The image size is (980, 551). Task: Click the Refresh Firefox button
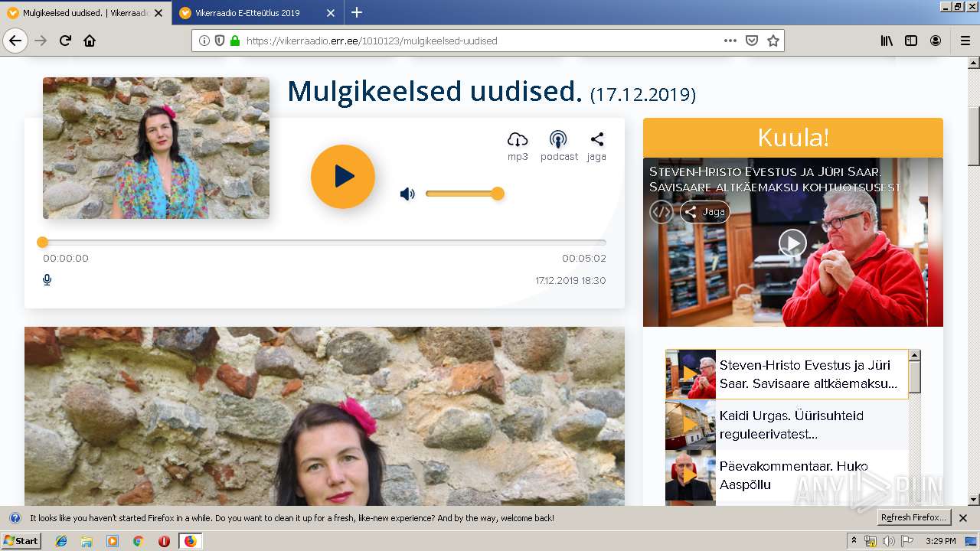(914, 518)
